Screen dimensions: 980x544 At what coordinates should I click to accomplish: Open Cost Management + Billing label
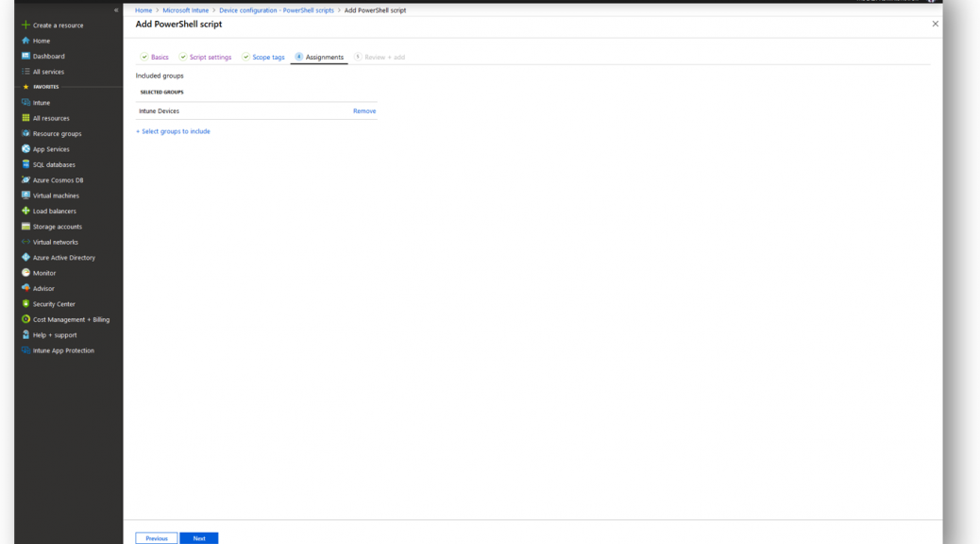(71, 319)
